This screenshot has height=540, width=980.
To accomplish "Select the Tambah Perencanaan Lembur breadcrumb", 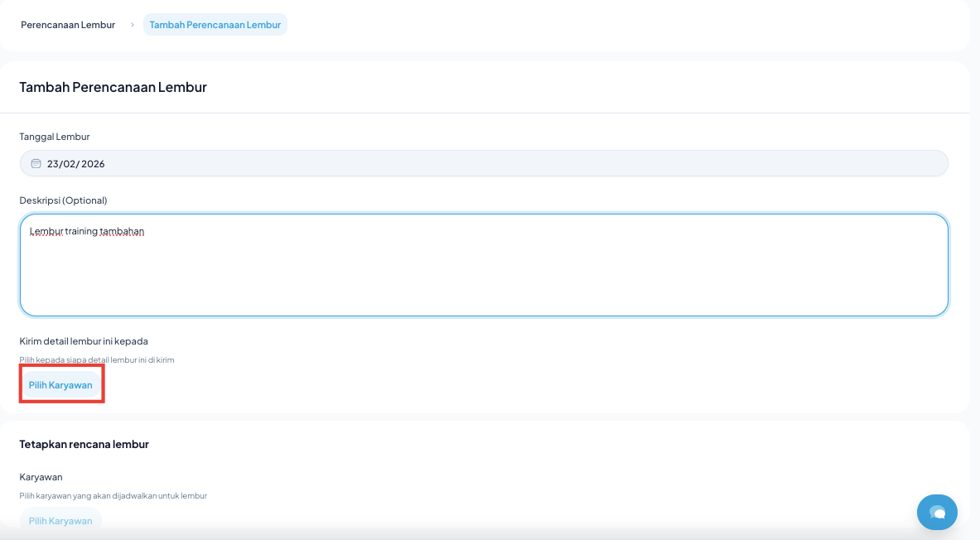I will coord(215,25).
